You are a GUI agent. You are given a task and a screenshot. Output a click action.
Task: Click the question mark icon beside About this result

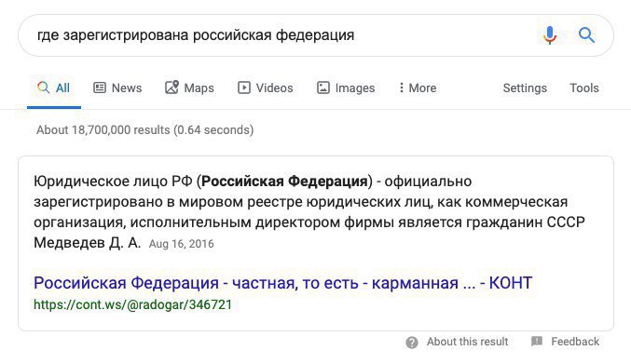(412, 343)
